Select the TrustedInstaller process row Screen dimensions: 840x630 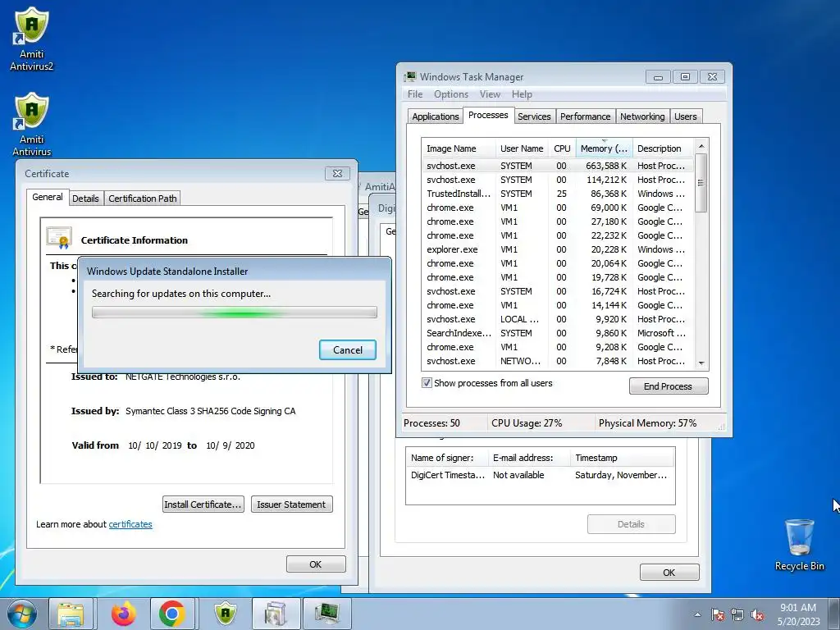coord(557,194)
